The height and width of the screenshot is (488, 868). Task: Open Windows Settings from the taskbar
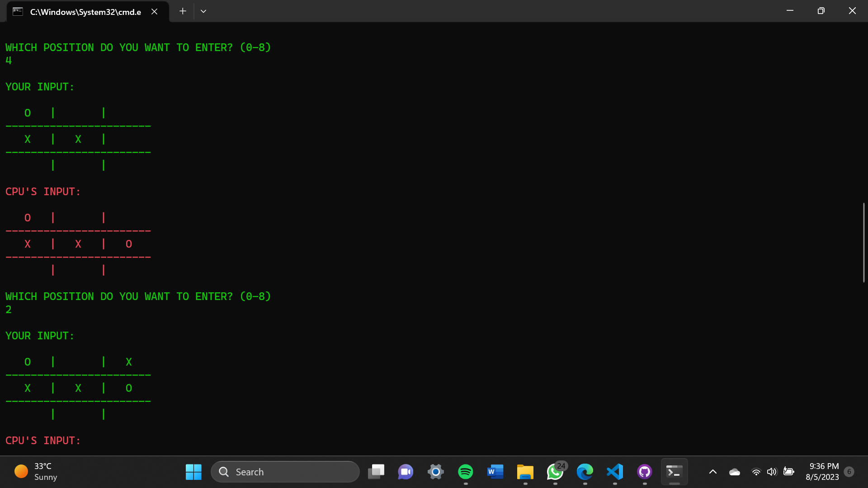point(435,472)
